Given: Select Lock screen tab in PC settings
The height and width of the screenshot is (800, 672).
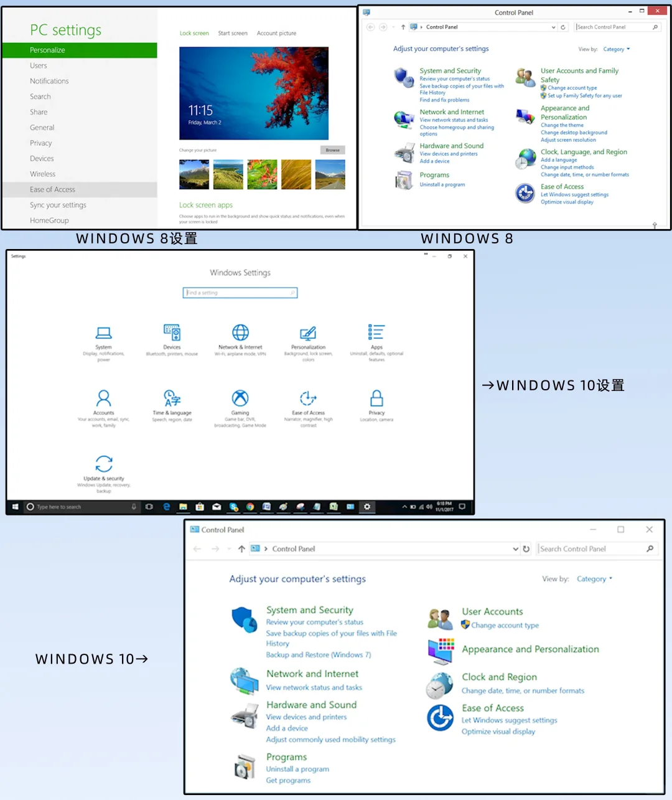Looking at the screenshot, I should [194, 34].
